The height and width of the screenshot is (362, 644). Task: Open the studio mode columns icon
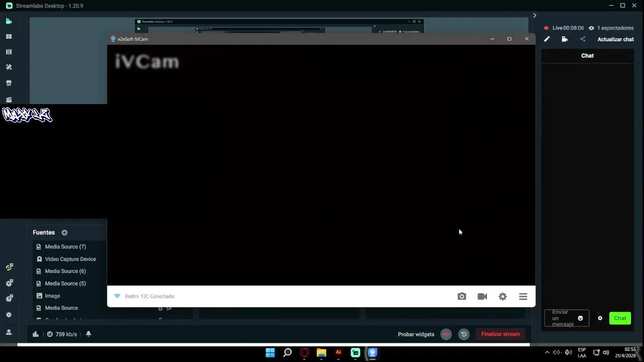point(9,52)
